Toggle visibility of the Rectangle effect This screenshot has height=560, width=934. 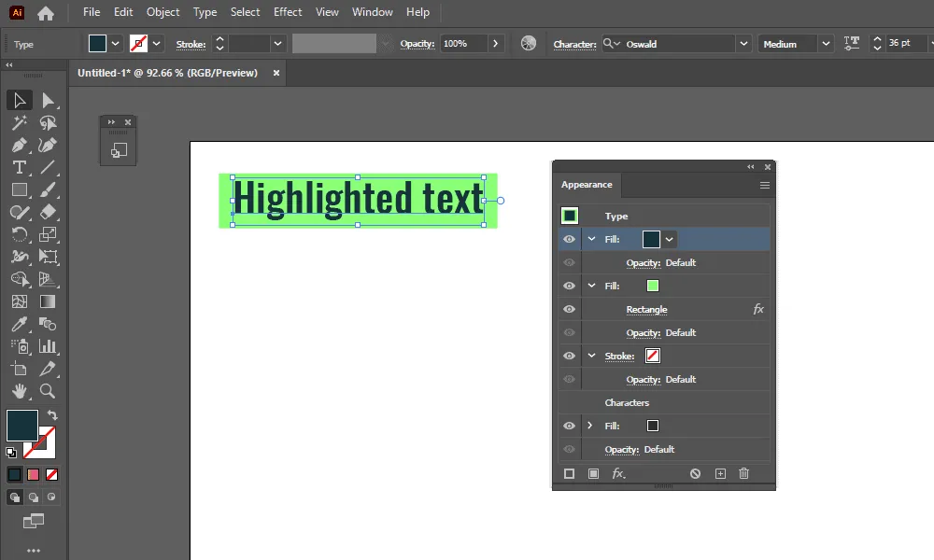[570, 310]
